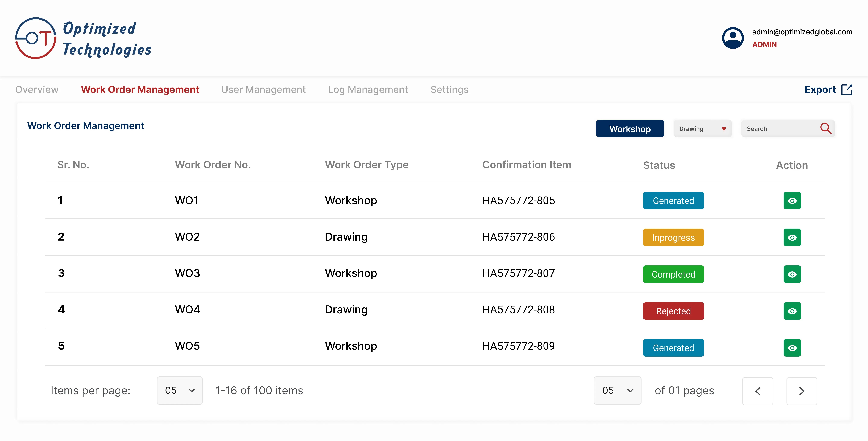868x441 pixels.
Task: View details of work order WO2
Action: coord(792,237)
